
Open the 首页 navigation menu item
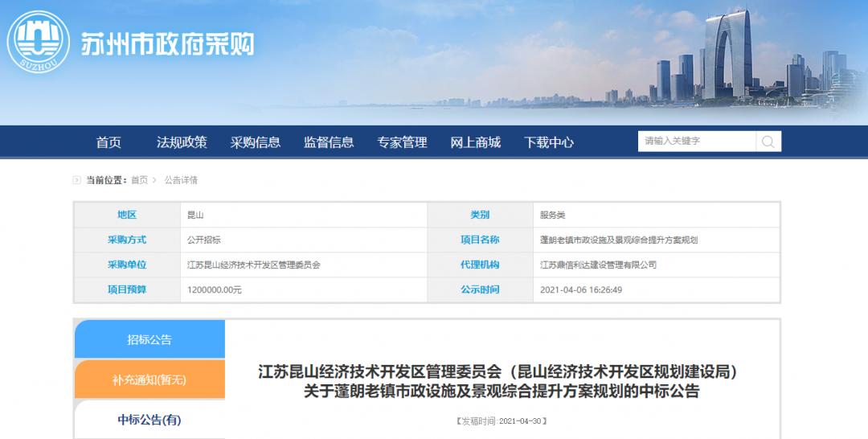108,142
